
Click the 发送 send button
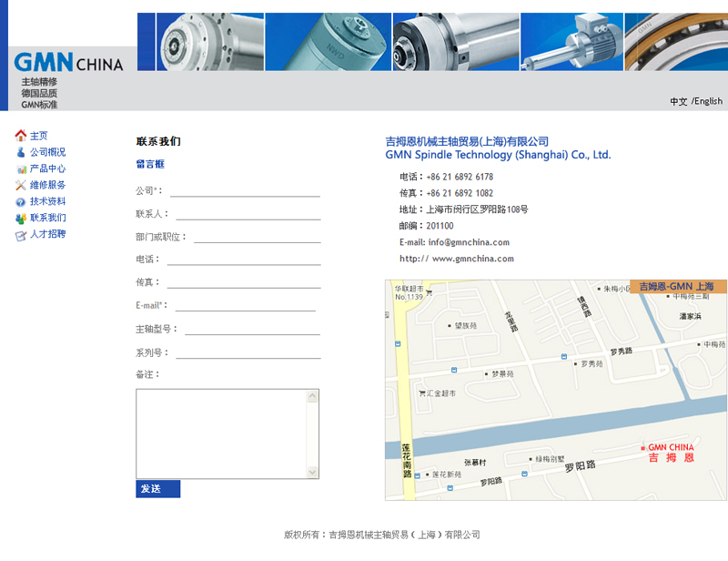tap(157, 489)
